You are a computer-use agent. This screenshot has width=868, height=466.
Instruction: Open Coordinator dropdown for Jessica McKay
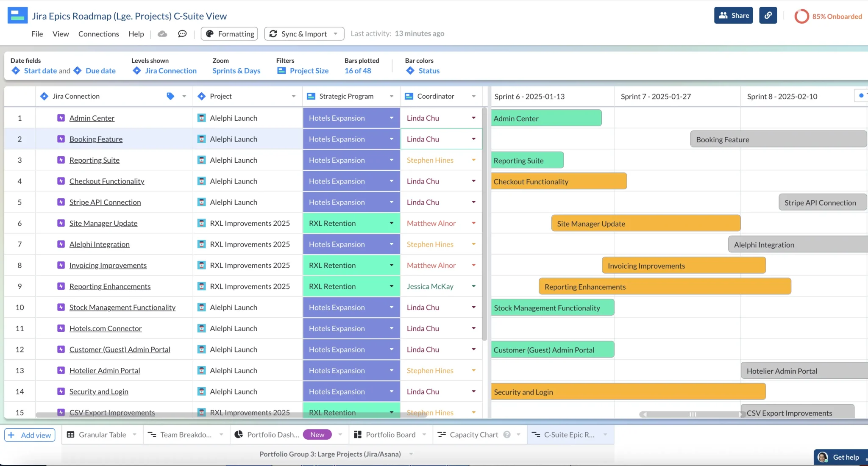(x=474, y=286)
